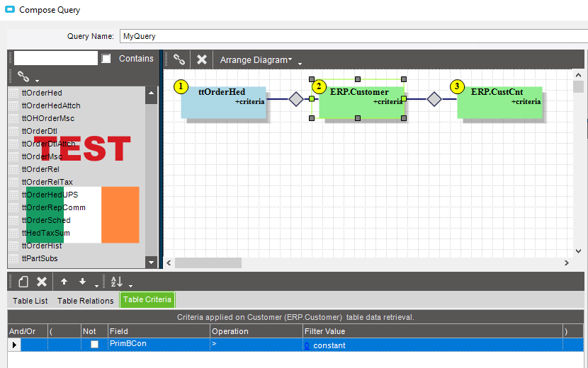Click the A-Z sort icon
The width and height of the screenshot is (588, 368).
click(117, 282)
